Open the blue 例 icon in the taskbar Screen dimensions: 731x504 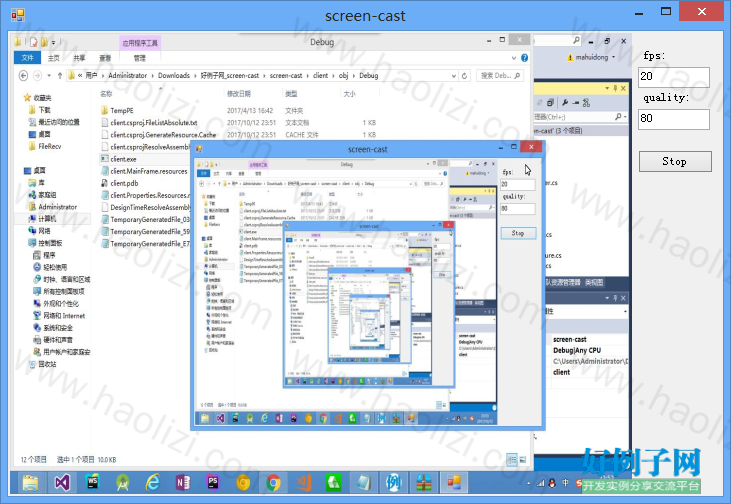click(393, 483)
